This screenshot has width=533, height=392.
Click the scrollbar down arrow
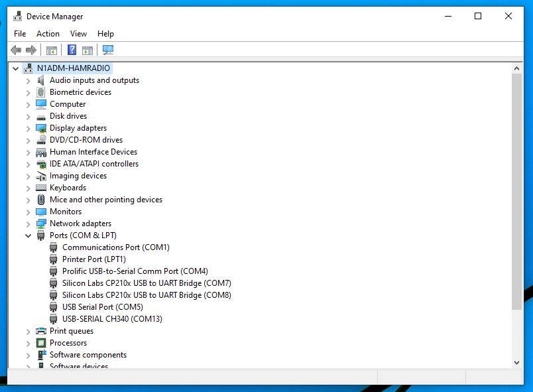[517, 362]
